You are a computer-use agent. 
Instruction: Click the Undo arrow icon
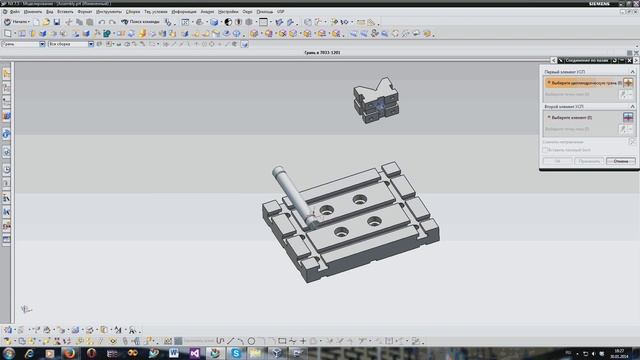pyautogui.click(x=102, y=22)
